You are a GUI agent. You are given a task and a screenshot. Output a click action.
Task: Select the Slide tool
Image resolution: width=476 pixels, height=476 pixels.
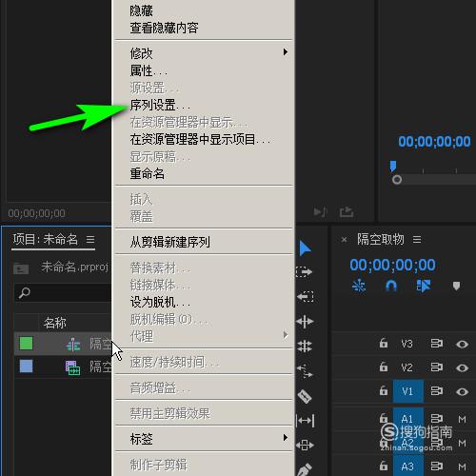305,445
